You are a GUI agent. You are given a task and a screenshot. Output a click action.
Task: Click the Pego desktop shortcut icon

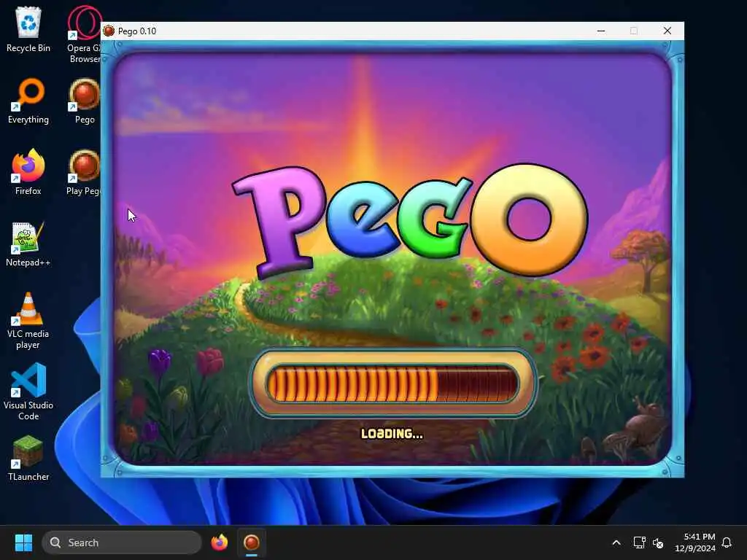coord(84,101)
